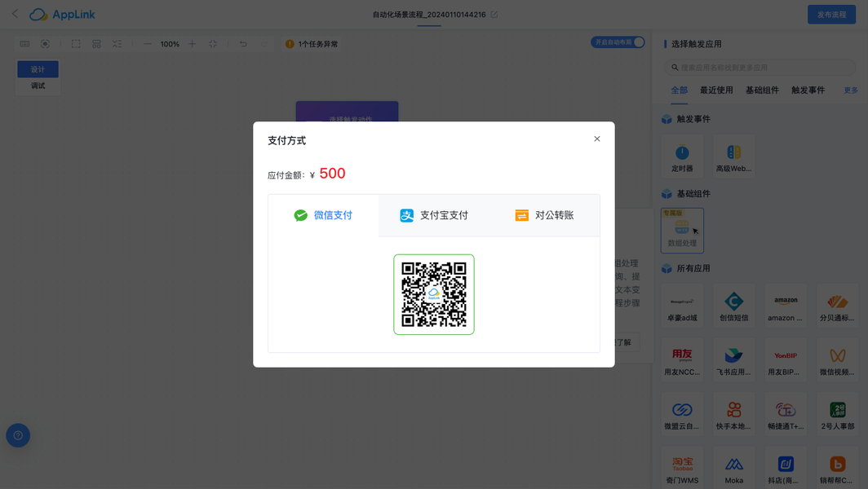Viewport: 868px width, 489px height.
Task: Choose the 创信短信 app
Action: click(x=734, y=306)
